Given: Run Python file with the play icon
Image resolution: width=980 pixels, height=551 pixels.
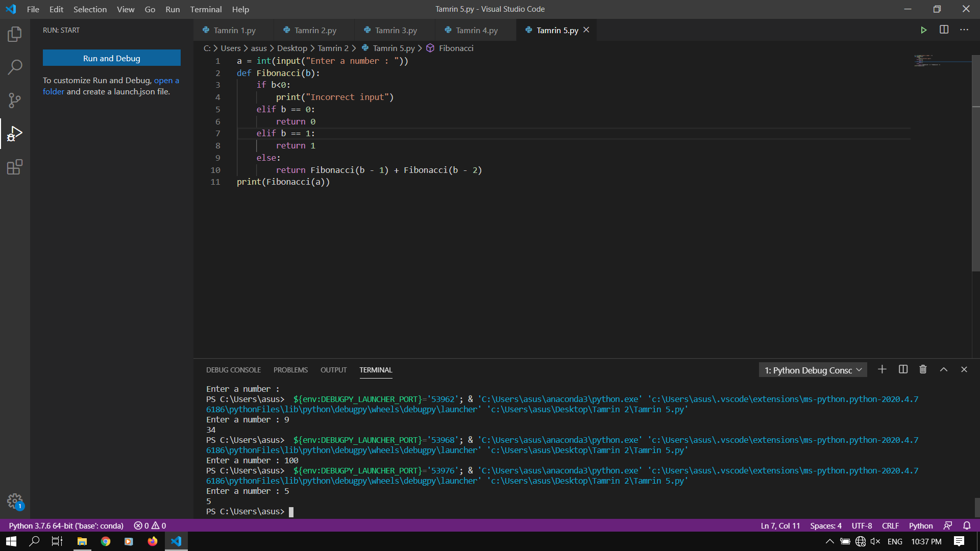Looking at the screenshot, I should point(923,30).
